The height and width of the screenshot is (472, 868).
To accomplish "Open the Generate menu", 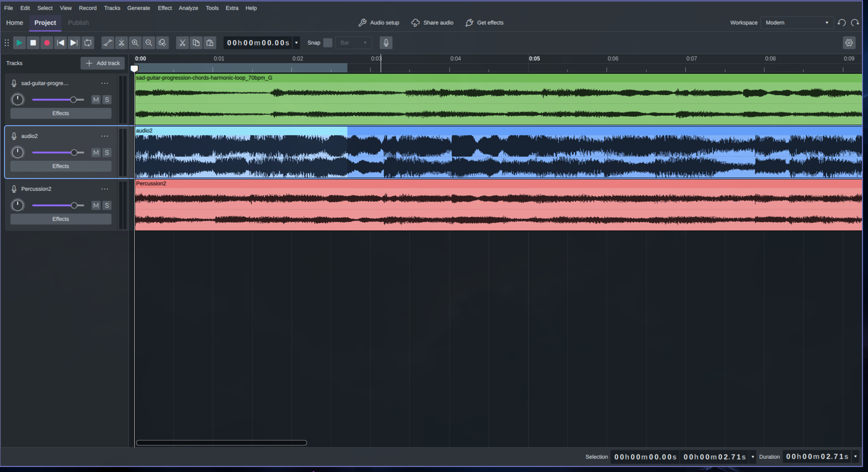I will point(138,8).
